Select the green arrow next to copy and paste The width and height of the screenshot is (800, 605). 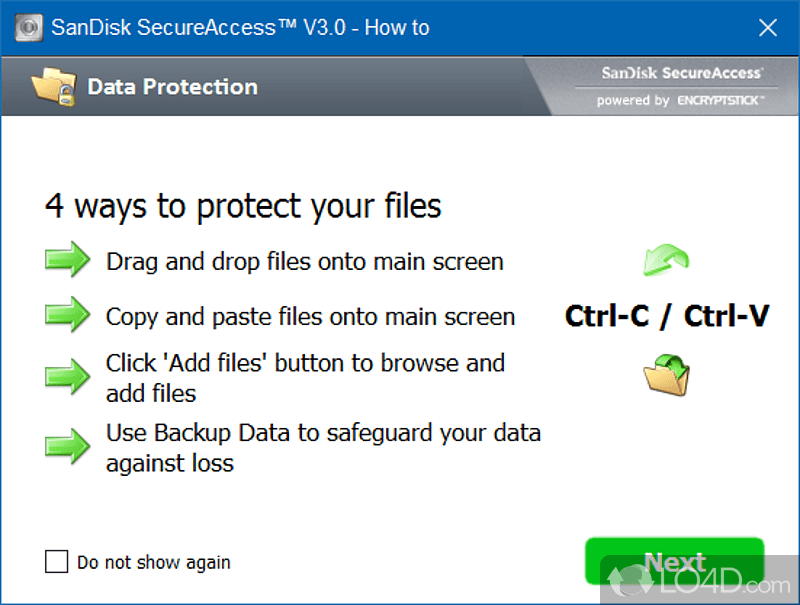pyautogui.click(x=66, y=316)
